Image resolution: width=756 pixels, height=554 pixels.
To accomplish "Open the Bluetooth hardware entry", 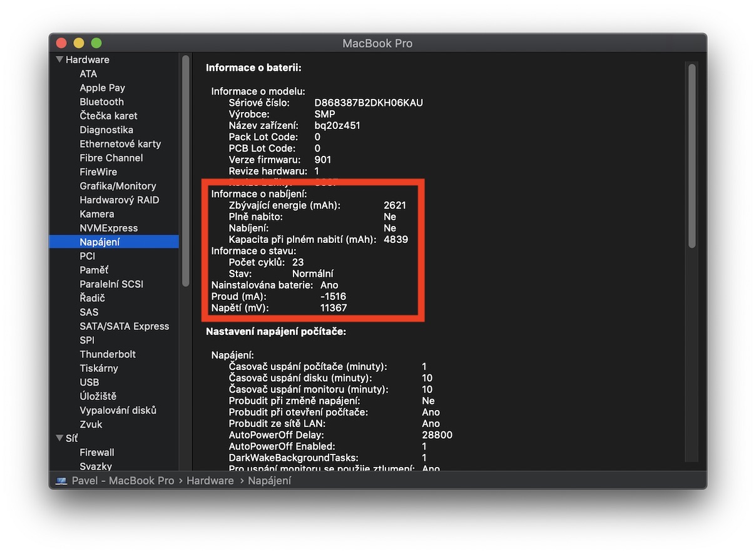I will tap(101, 101).
